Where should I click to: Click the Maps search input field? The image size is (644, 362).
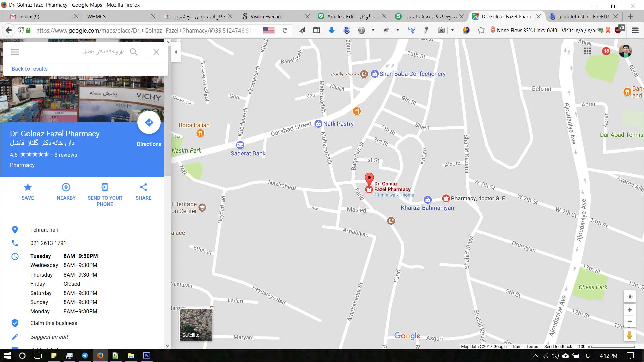tap(74, 52)
